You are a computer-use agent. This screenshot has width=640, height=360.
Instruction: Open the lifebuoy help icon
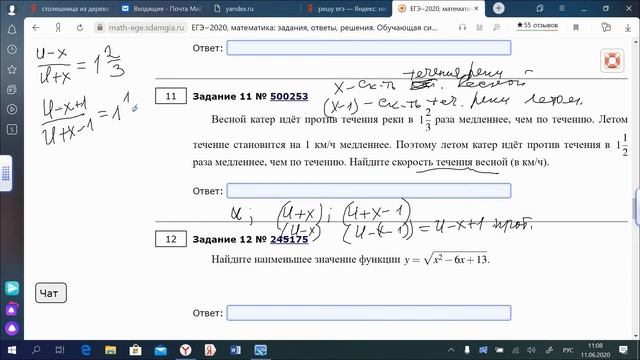point(612,60)
